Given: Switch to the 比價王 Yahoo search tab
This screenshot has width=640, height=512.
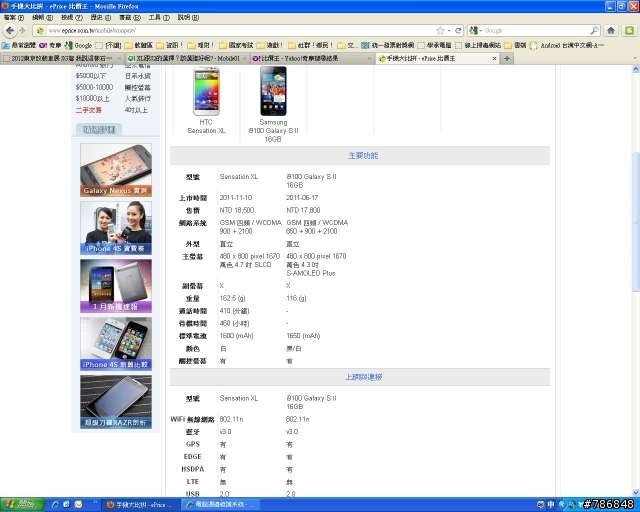Looking at the screenshot, I should point(311,58).
